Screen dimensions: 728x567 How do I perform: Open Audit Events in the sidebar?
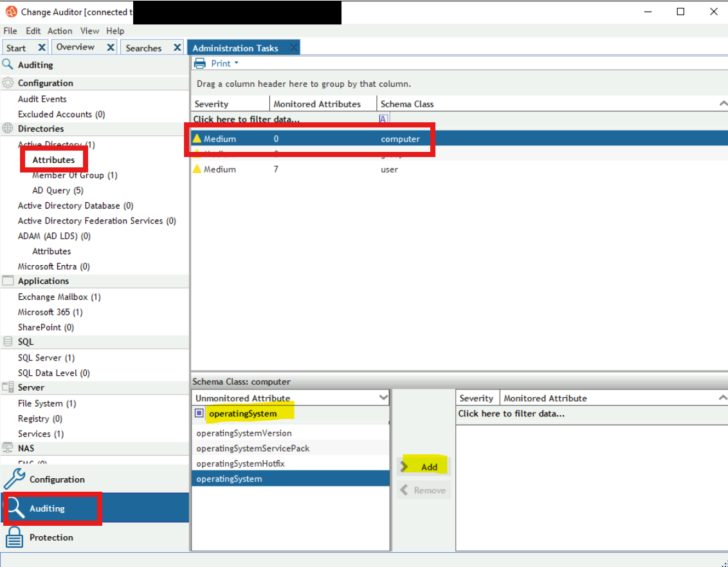click(x=42, y=99)
